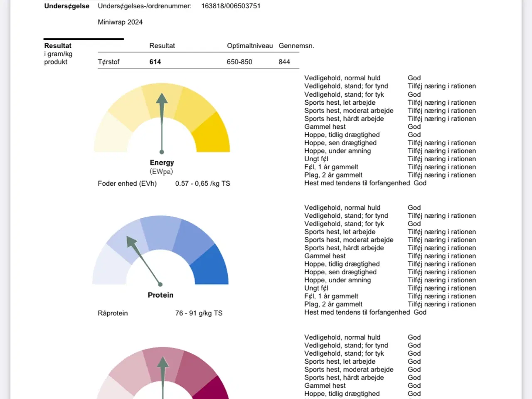Click 'Gammel hest' in Energy list

point(325,127)
